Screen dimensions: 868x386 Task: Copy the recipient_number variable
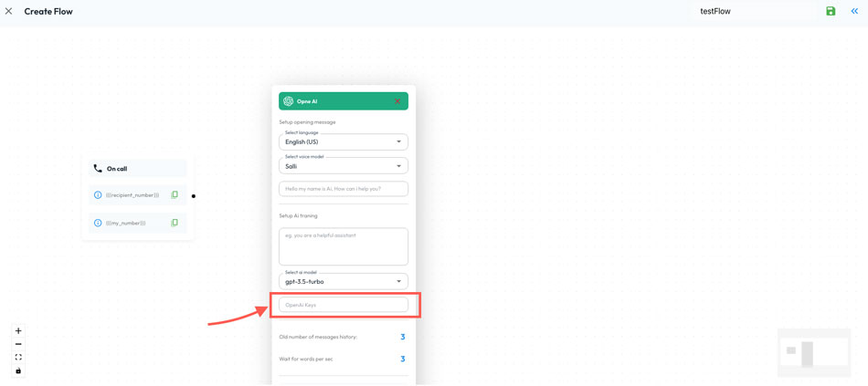coord(175,195)
